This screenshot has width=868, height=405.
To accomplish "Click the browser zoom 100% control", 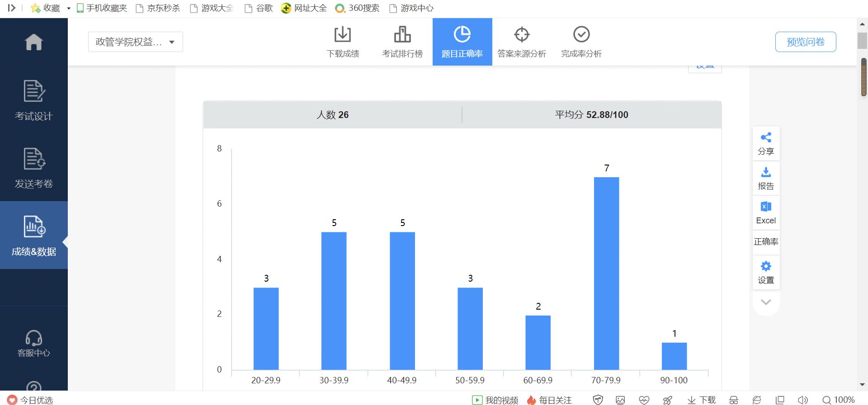I will [839, 400].
